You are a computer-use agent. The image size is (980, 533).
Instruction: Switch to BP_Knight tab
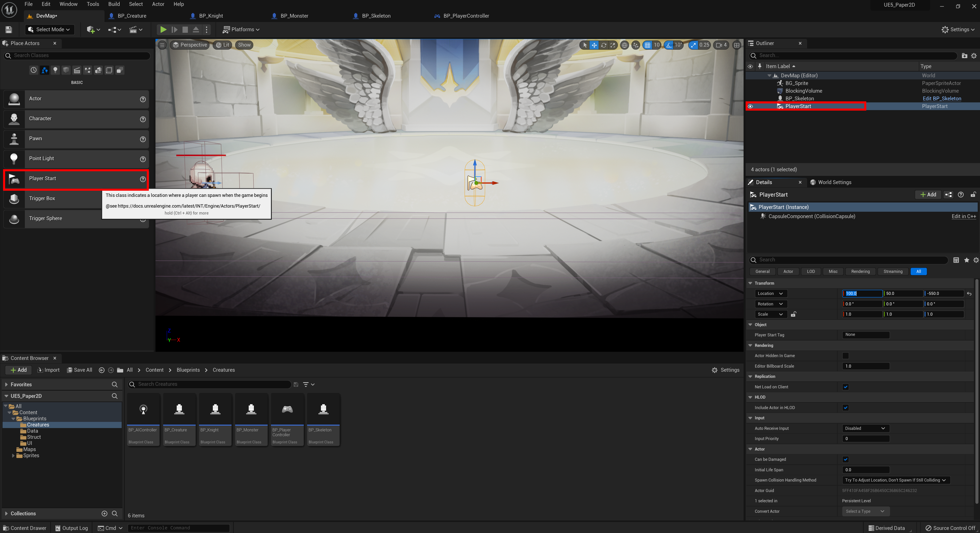point(211,16)
